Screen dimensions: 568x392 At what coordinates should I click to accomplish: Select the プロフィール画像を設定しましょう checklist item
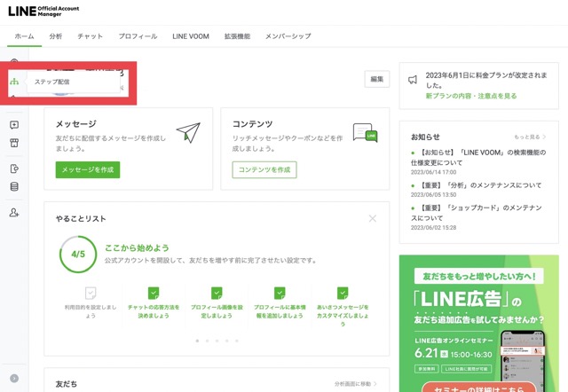[217, 302]
